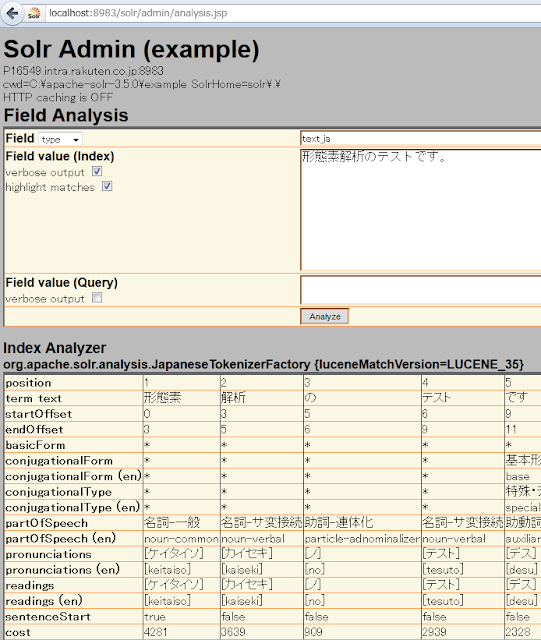The image size is (541, 640).
Task: Click the startOffset row label
Action: (x=38, y=414)
